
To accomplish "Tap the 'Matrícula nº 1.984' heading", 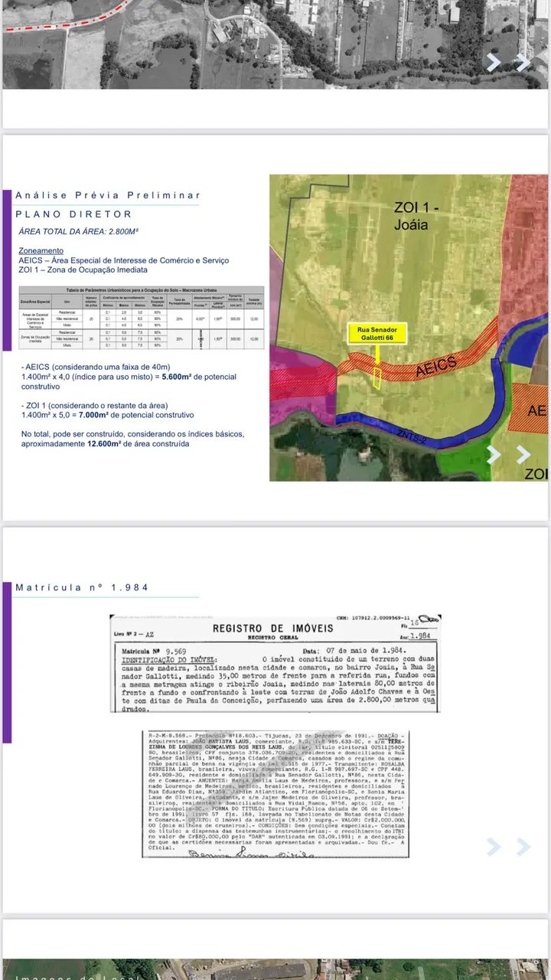I will 82,587.
